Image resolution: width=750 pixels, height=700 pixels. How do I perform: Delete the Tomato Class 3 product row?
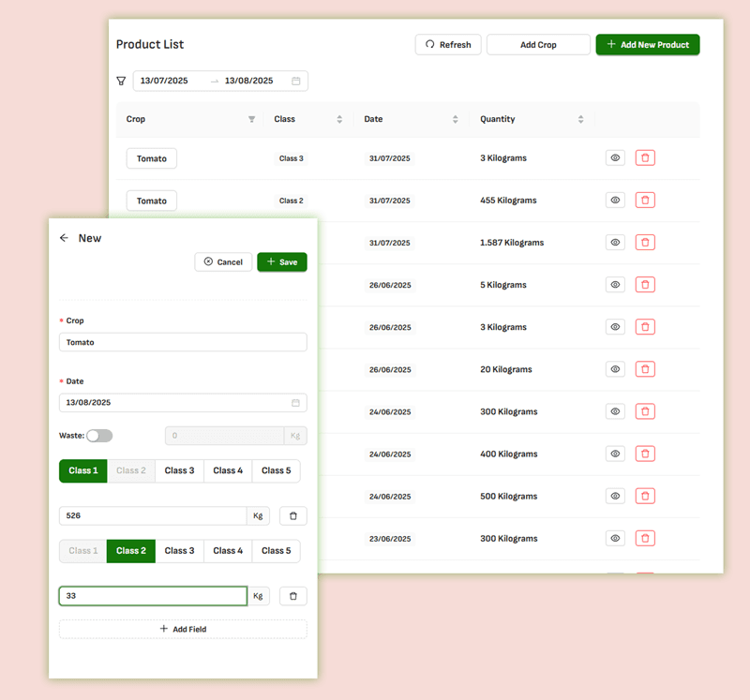pos(645,158)
